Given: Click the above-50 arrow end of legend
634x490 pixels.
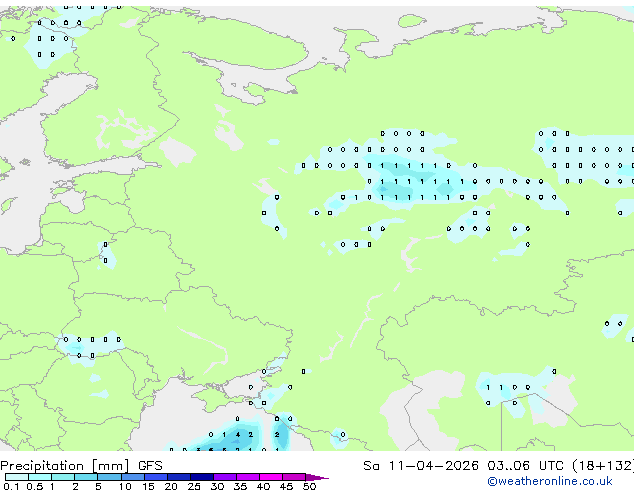Looking at the screenshot, I should pos(317,477).
